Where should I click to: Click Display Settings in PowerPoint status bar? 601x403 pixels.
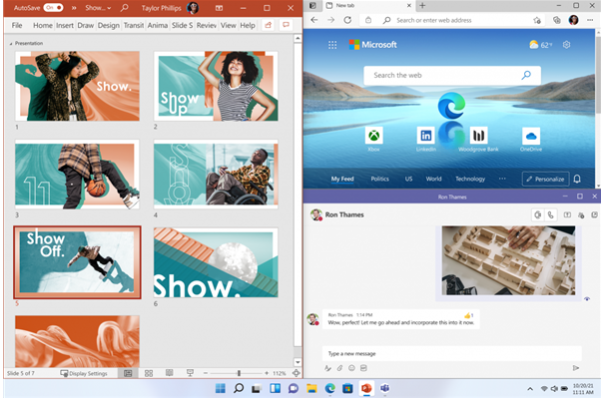coord(84,373)
